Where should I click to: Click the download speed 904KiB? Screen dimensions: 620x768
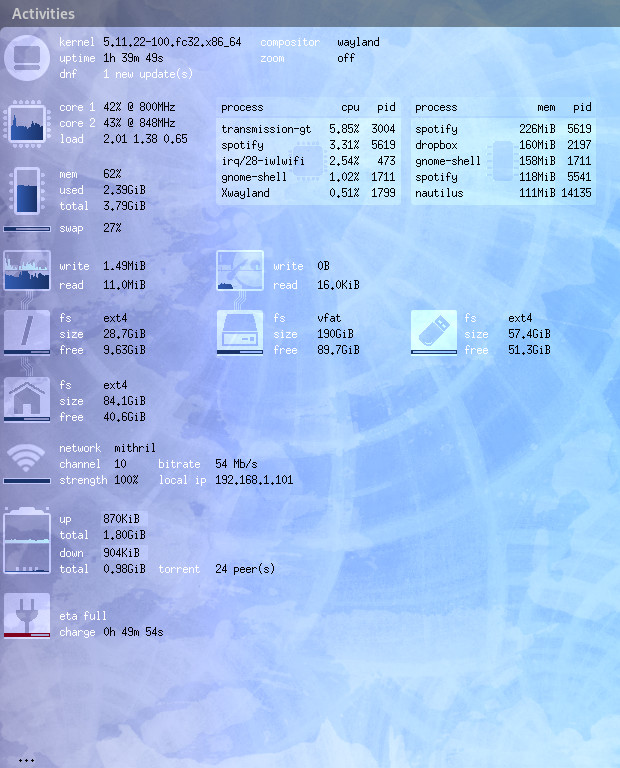[121, 553]
